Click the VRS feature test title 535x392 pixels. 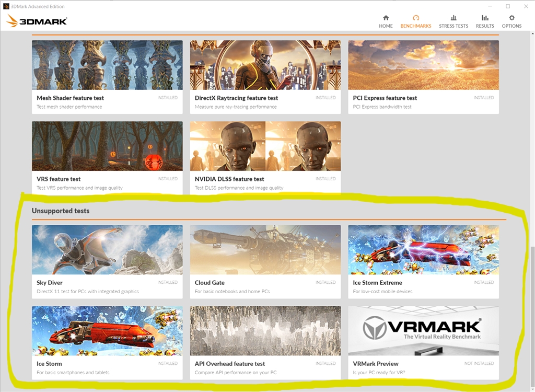59,179
